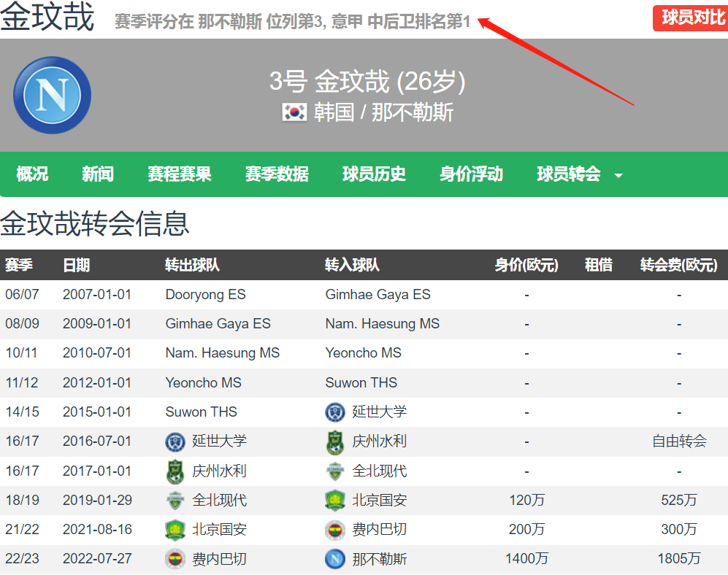Click the 北京国安 crest in the 2019-01-29 row
The height and width of the screenshot is (575, 728).
pyautogui.click(x=334, y=501)
